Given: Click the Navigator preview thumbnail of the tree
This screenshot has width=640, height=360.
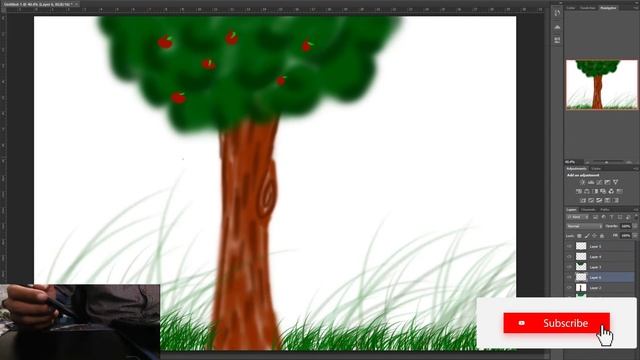Looking at the screenshot, I should click(x=602, y=84).
